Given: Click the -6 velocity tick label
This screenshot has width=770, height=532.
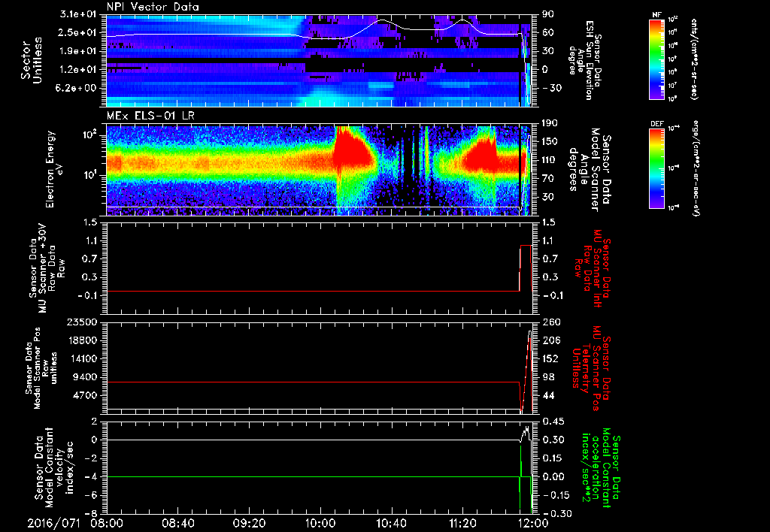Looking at the screenshot, I should [x=92, y=496].
